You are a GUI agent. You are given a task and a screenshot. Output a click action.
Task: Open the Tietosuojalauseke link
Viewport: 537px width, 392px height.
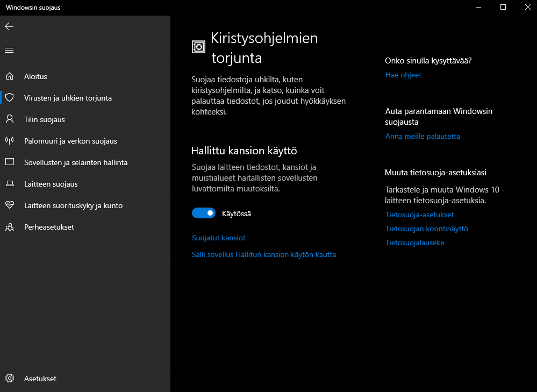414,243
